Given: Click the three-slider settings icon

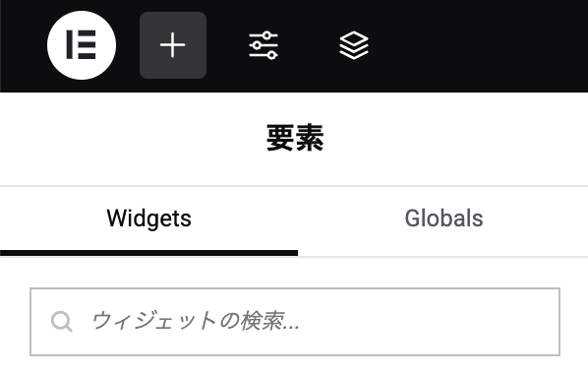Looking at the screenshot, I should [264, 45].
